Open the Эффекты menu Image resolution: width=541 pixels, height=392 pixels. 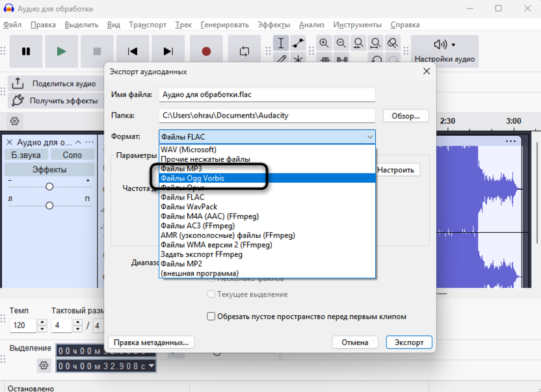point(274,25)
